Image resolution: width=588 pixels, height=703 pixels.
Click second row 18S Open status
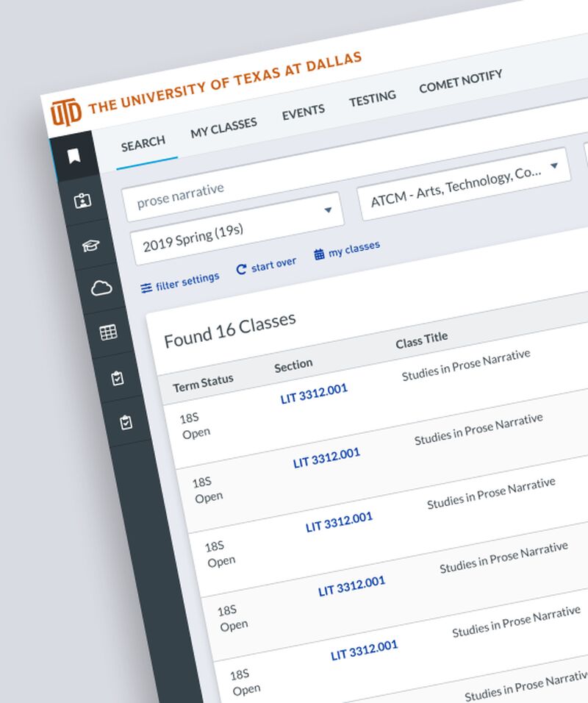[x=207, y=490]
